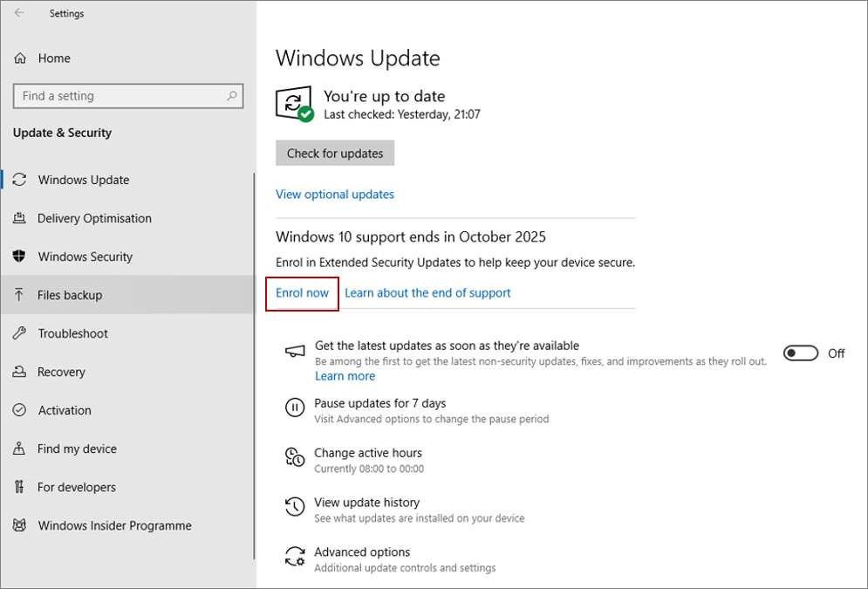Open View optional updates link
Image resolution: width=868 pixels, height=589 pixels.
click(335, 195)
